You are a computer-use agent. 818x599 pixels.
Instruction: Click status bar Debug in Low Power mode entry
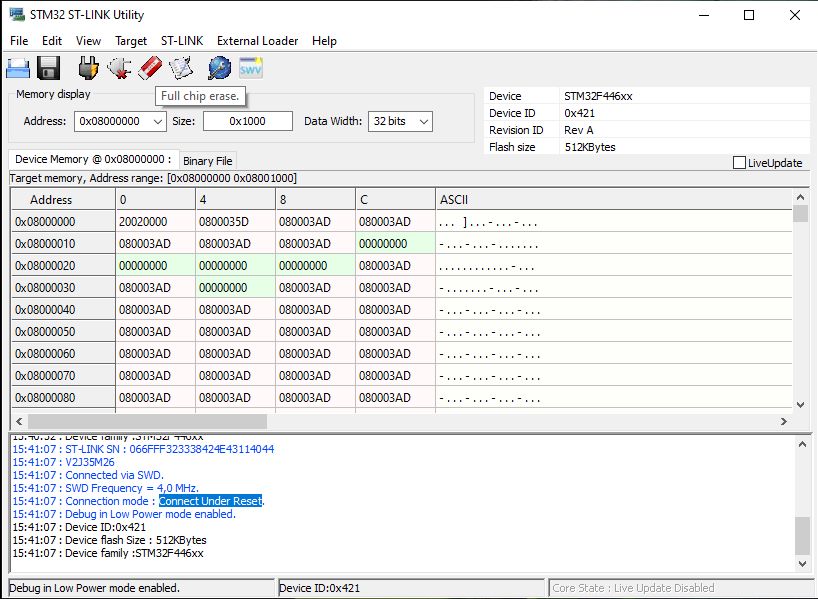tap(141, 588)
